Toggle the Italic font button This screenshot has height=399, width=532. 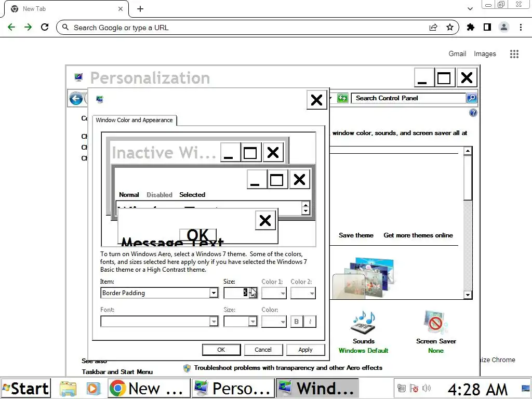click(310, 321)
